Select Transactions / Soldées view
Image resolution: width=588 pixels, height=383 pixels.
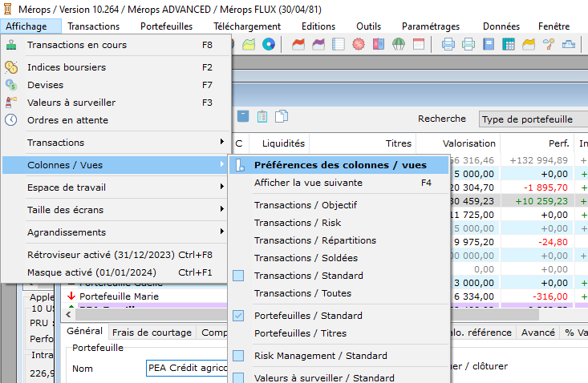(339, 258)
